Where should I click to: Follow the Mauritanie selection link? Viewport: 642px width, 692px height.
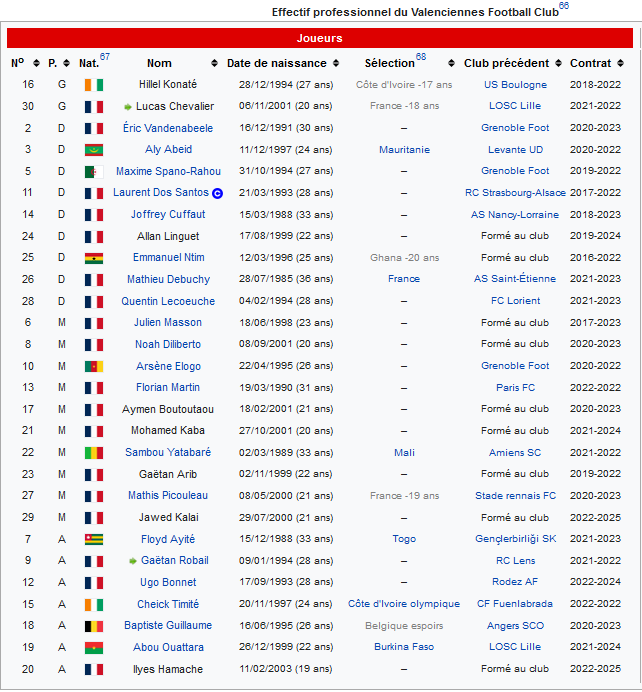tap(404, 150)
